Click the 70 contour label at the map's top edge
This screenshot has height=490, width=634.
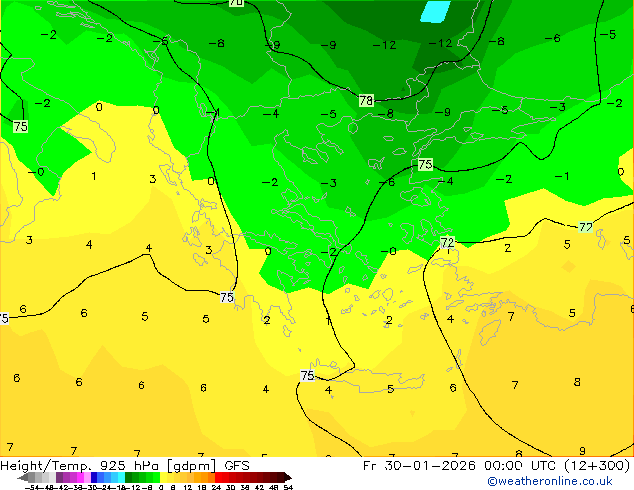(x=236, y=3)
